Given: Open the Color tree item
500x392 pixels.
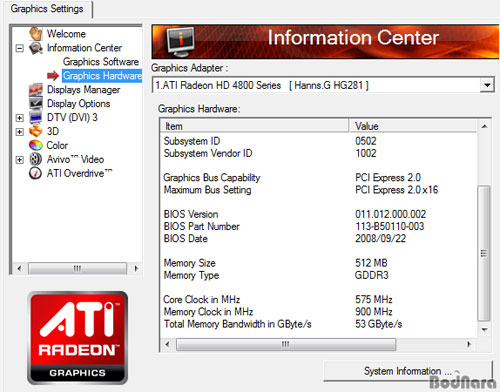Looking at the screenshot, I should point(57,145).
